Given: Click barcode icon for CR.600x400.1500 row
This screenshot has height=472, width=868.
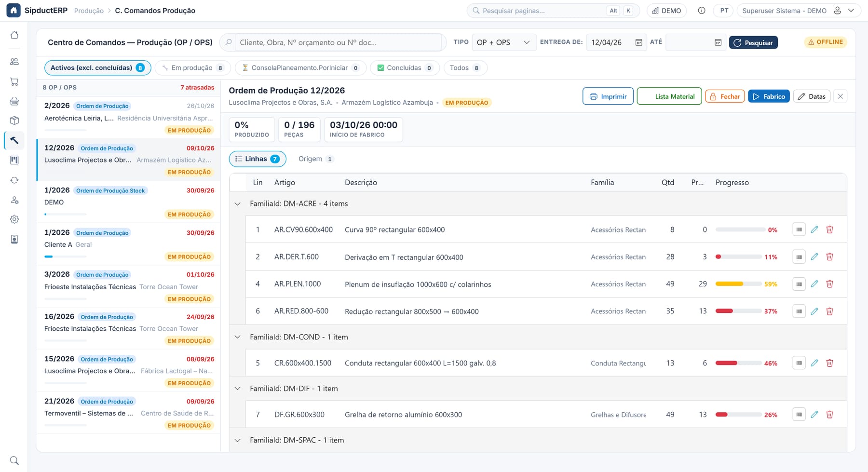Looking at the screenshot, I should (799, 363).
